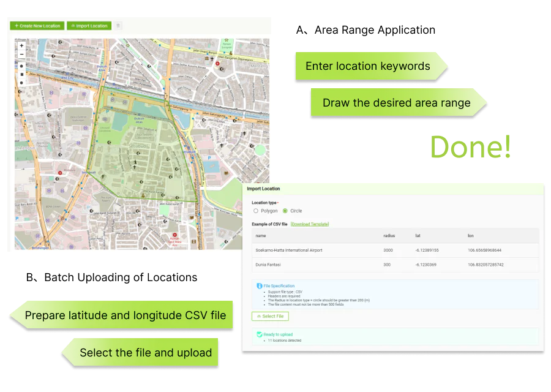551x392 pixels.
Task: Click the "Example of CSV file" label
Action: coord(269,224)
